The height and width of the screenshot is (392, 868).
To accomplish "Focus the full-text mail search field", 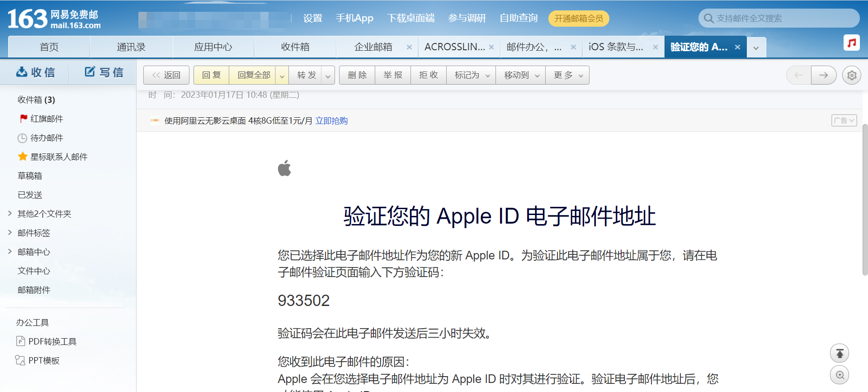I will [779, 19].
